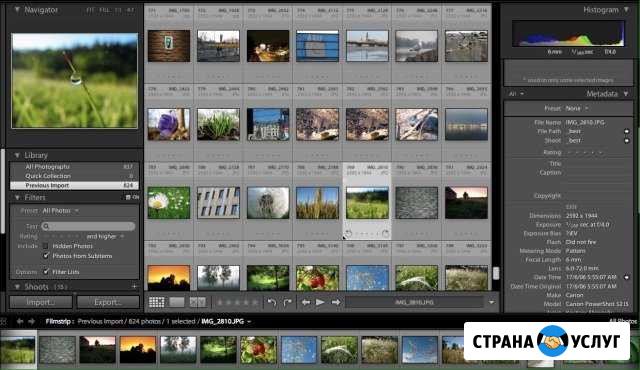The image size is (640, 370).
Task: Add a new shoot with plus icon
Action: point(134,286)
